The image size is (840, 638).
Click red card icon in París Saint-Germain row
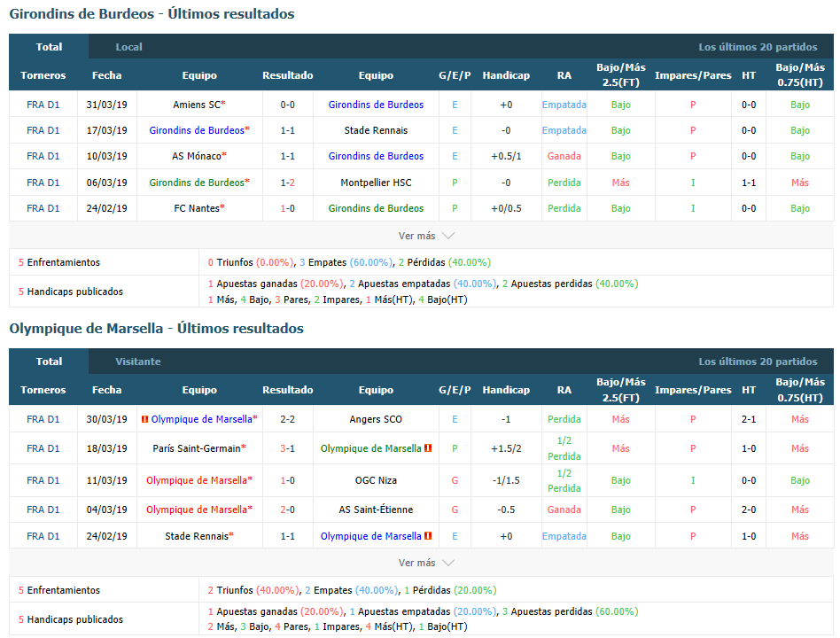click(x=427, y=447)
